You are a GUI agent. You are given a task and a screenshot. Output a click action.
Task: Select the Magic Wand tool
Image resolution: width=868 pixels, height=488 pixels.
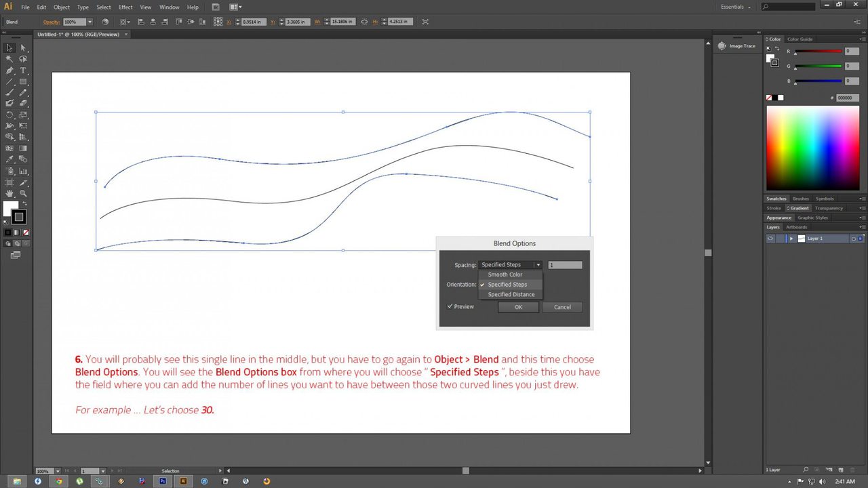tap(9, 59)
